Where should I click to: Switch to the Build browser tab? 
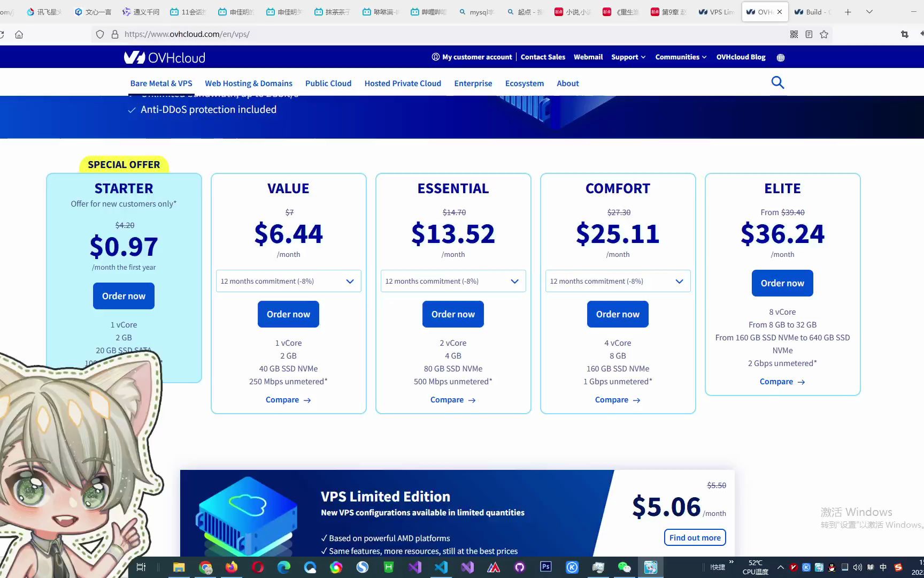coord(813,12)
